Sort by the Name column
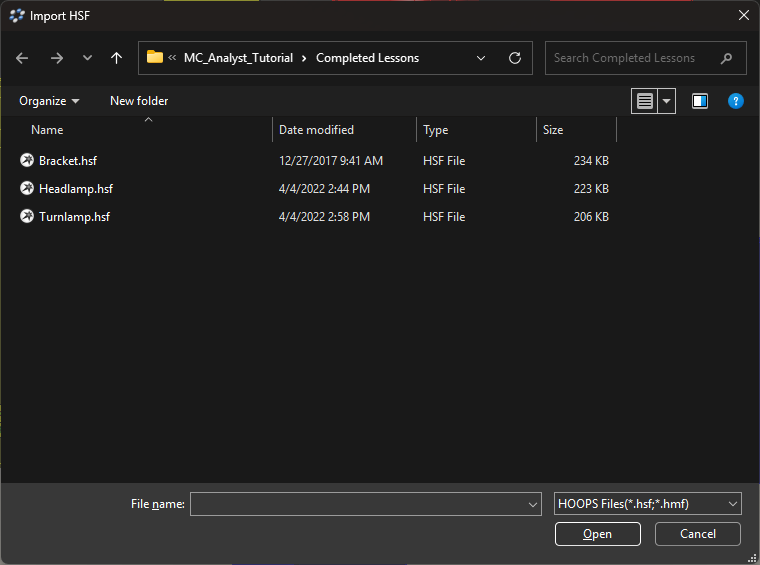Viewport: 760px width, 565px height. tap(47, 130)
